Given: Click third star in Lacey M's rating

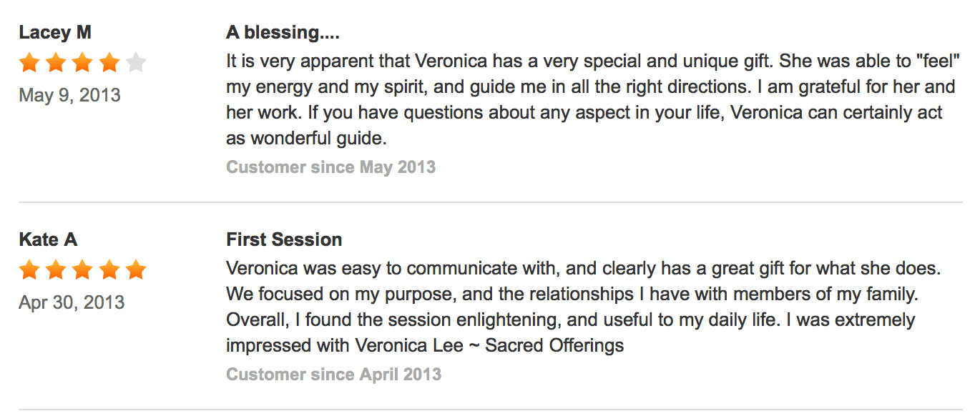Looking at the screenshot, I should pyautogui.click(x=82, y=63).
